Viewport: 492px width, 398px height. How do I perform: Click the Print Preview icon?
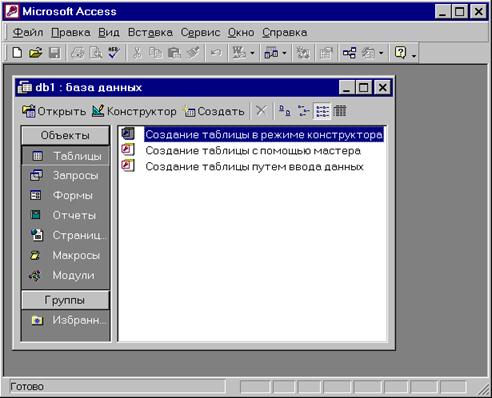click(96, 53)
